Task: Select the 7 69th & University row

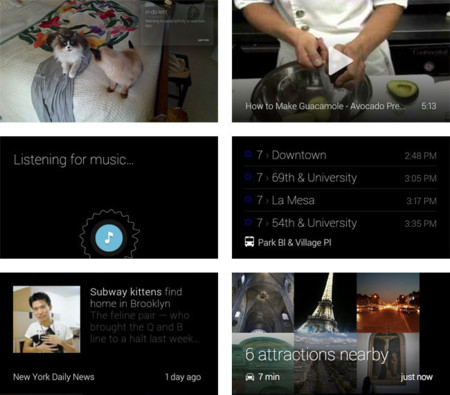Action: click(340, 178)
